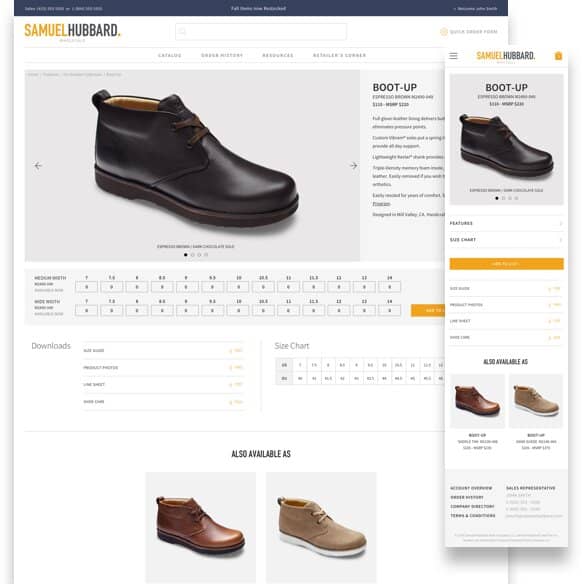The image size is (582, 584).
Task: Open the Catalog menu
Action: pyautogui.click(x=169, y=55)
